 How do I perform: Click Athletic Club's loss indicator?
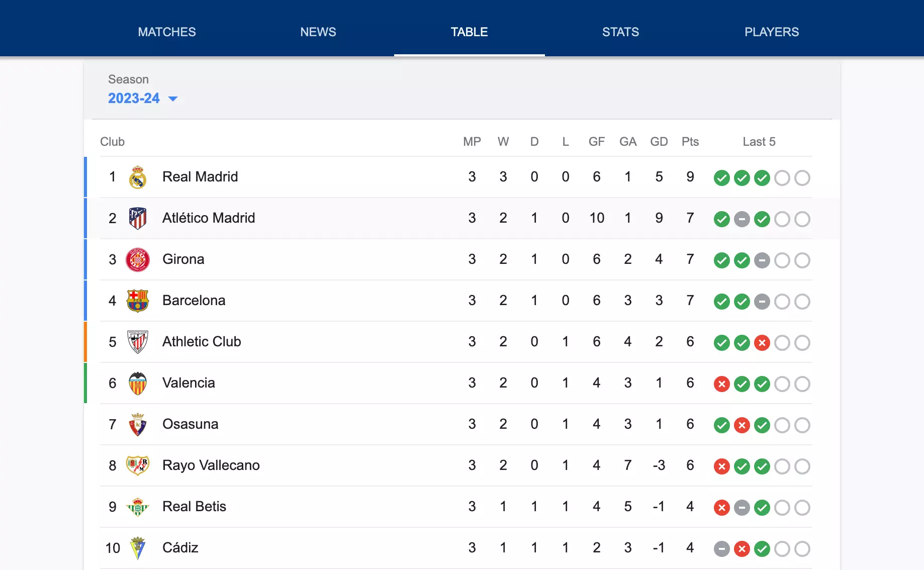(x=762, y=343)
